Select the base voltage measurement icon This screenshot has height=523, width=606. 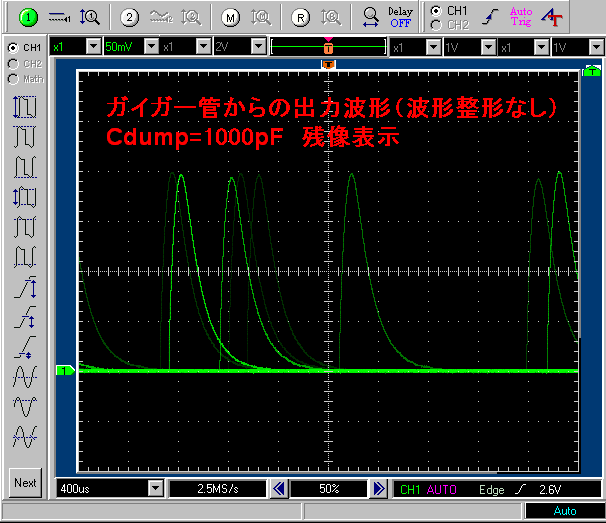pos(25,257)
